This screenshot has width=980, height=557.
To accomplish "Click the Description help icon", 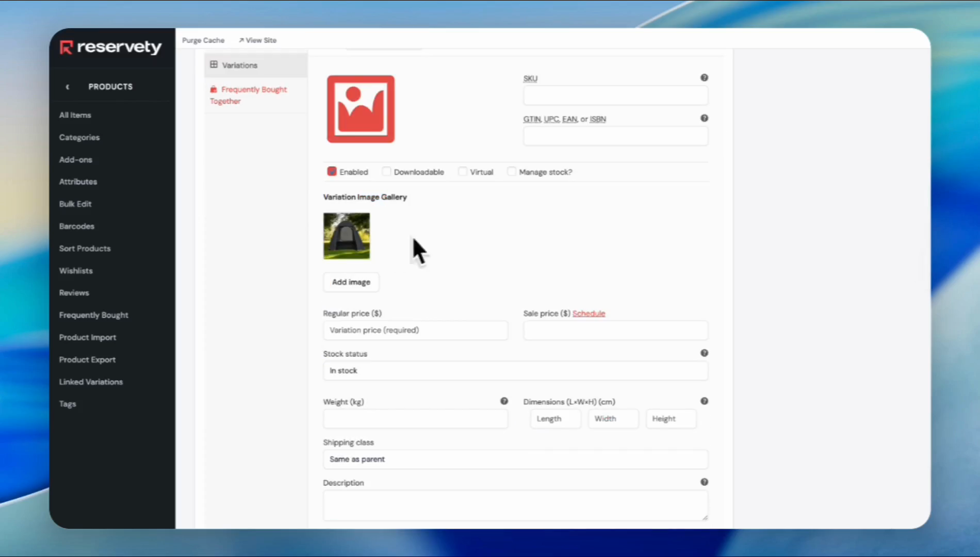I will click(704, 482).
